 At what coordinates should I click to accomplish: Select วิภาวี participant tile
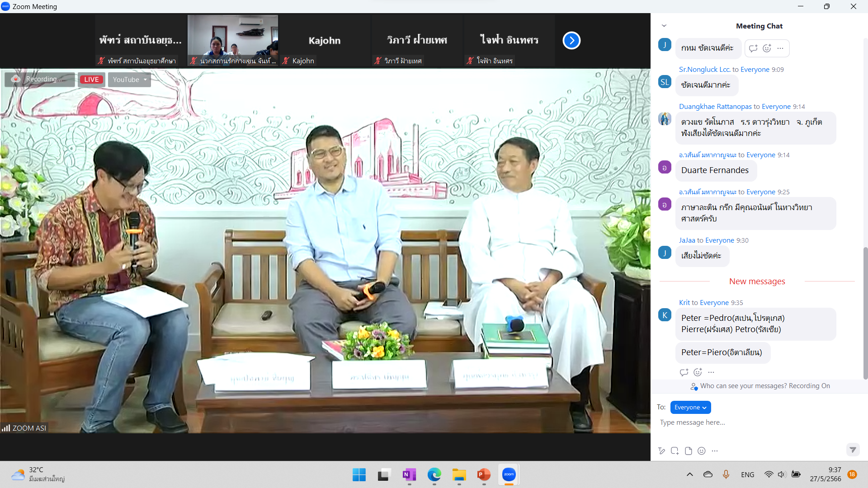[416, 41]
